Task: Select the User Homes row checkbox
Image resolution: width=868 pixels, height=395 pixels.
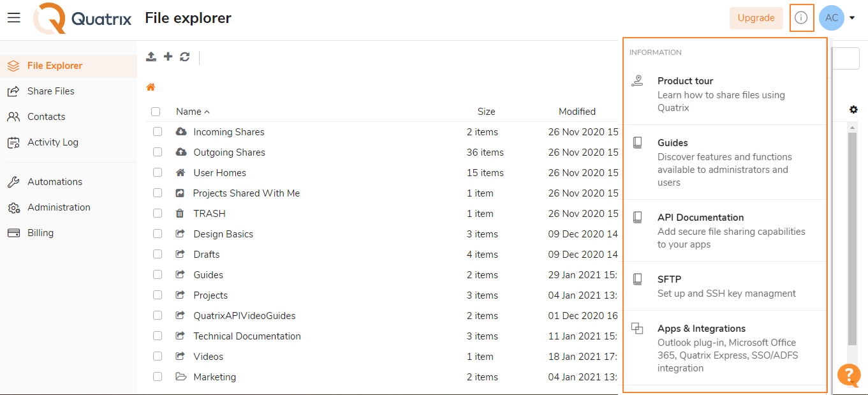Action: coord(158,173)
